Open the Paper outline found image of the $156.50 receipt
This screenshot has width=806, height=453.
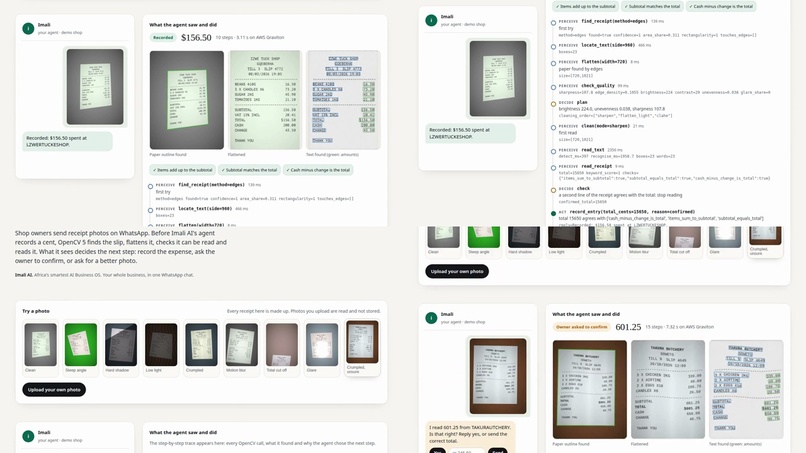187,100
